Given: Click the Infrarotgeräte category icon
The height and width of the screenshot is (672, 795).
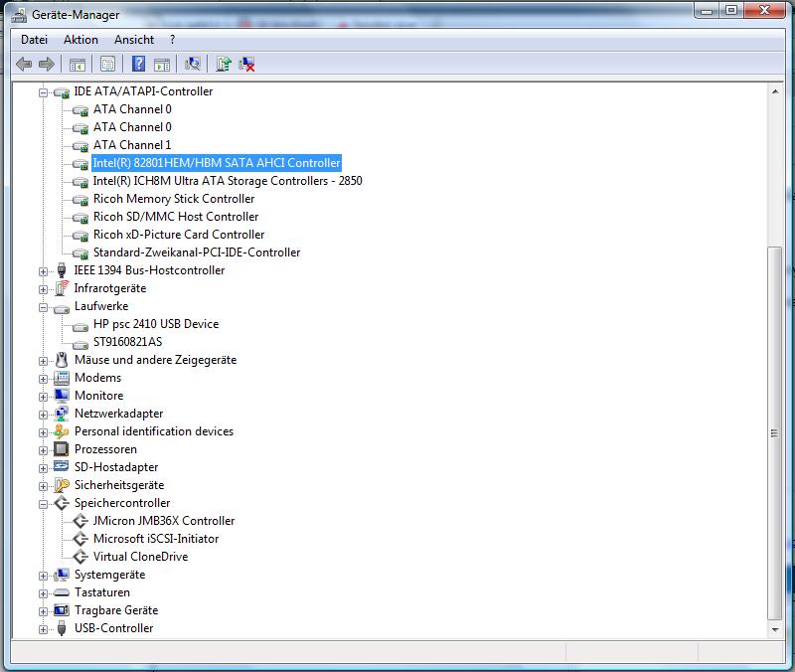Looking at the screenshot, I should [x=62, y=288].
